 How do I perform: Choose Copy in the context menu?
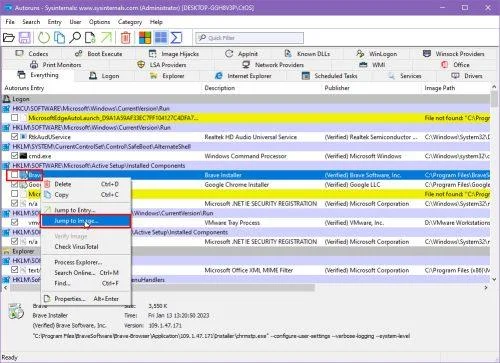click(86, 195)
